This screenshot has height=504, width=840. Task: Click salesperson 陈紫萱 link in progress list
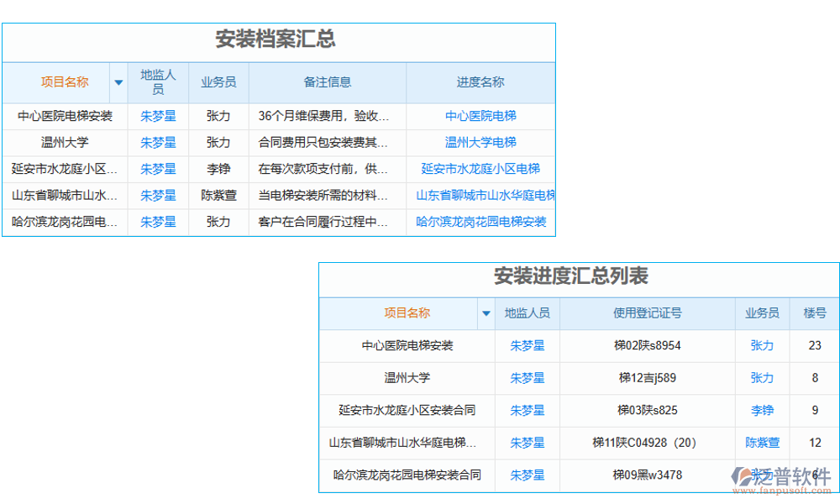[762, 443]
